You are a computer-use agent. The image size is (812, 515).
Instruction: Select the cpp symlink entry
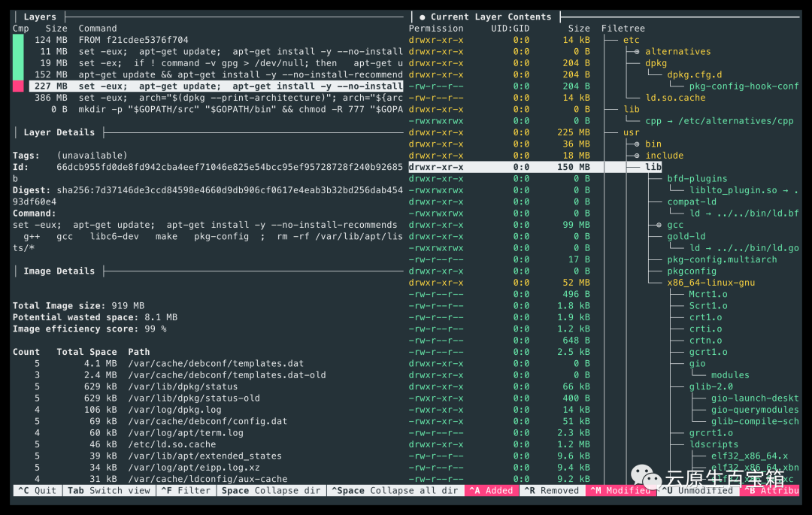point(719,121)
